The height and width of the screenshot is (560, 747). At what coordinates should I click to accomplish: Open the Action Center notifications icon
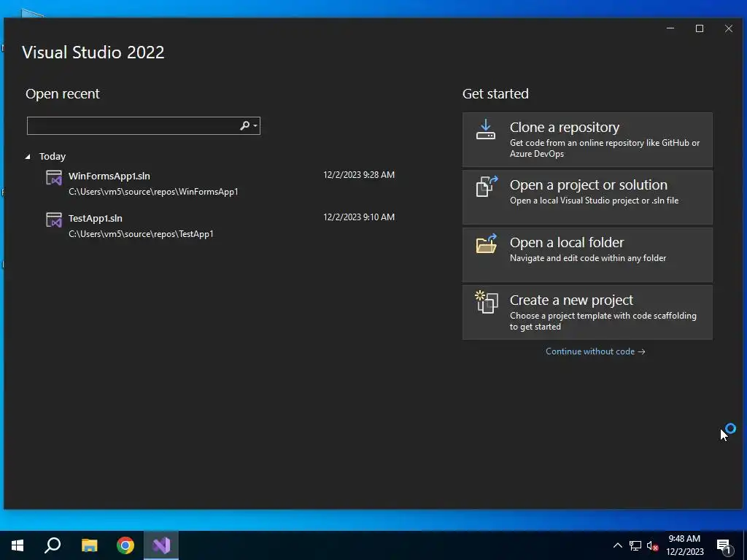724,545
